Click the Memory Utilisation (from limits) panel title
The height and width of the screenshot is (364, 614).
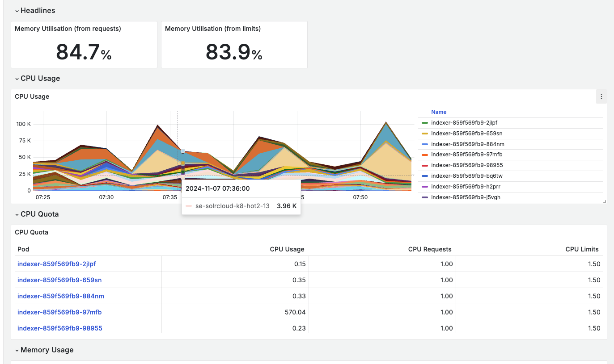pos(213,29)
